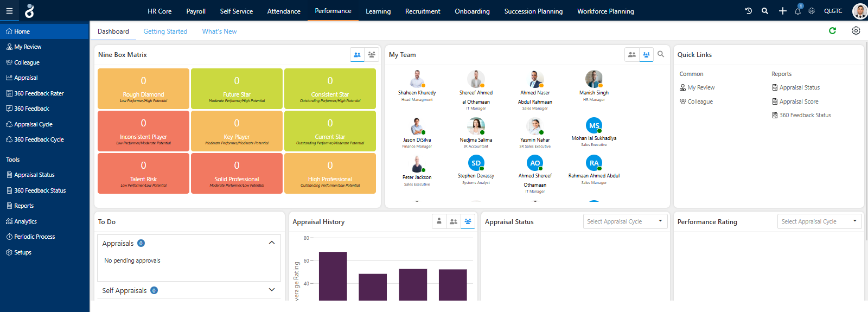Open sidebar Reports item
The height and width of the screenshot is (312, 868).
(x=44, y=206)
